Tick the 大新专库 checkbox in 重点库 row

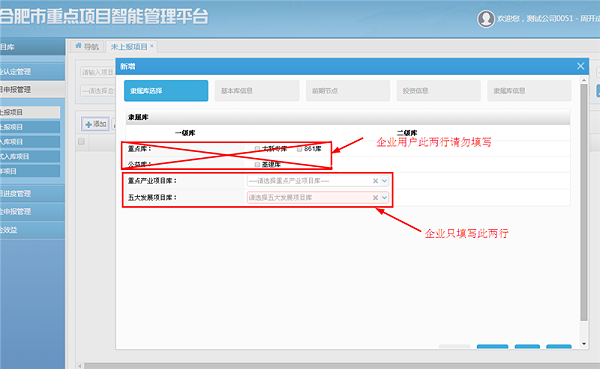257,149
